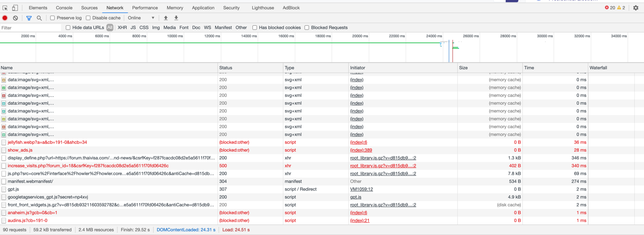
Task: Filter requests by Doc
Action: click(x=196, y=28)
